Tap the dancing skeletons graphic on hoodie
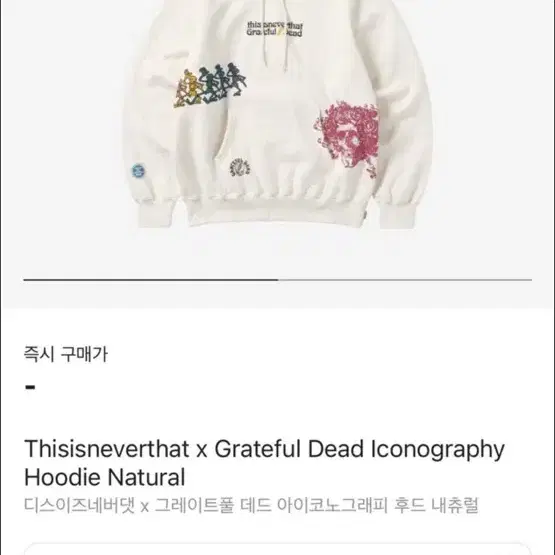The width and height of the screenshot is (555, 555). point(210,85)
